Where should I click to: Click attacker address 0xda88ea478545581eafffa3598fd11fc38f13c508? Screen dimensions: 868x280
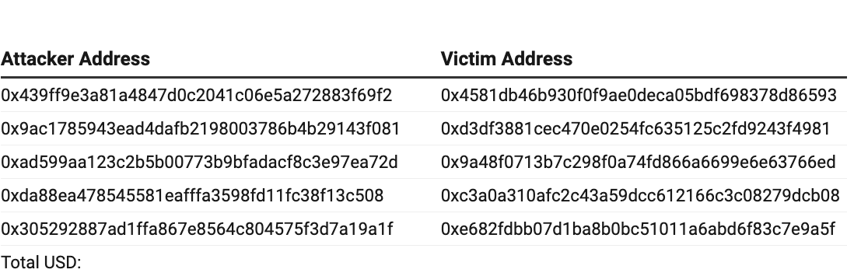(x=192, y=195)
